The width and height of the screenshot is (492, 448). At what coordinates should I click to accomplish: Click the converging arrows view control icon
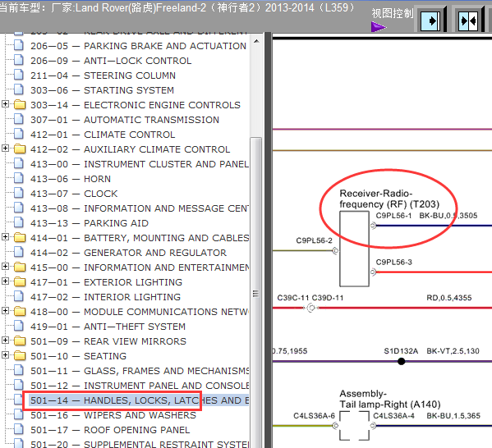coord(468,21)
